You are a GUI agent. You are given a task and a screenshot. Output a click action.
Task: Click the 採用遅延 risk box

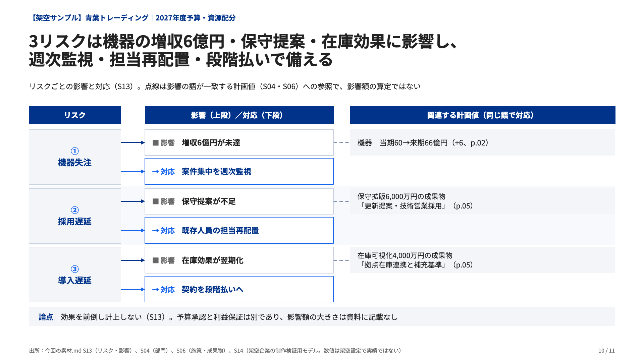pyautogui.click(x=75, y=216)
